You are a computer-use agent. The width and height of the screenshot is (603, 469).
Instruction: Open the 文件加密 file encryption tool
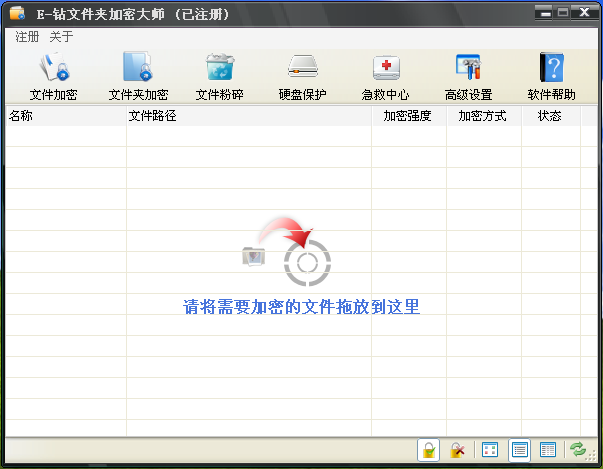click(x=53, y=77)
